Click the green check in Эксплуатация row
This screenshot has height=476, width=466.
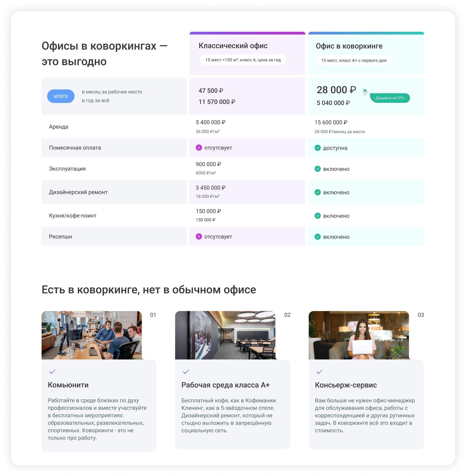click(318, 169)
